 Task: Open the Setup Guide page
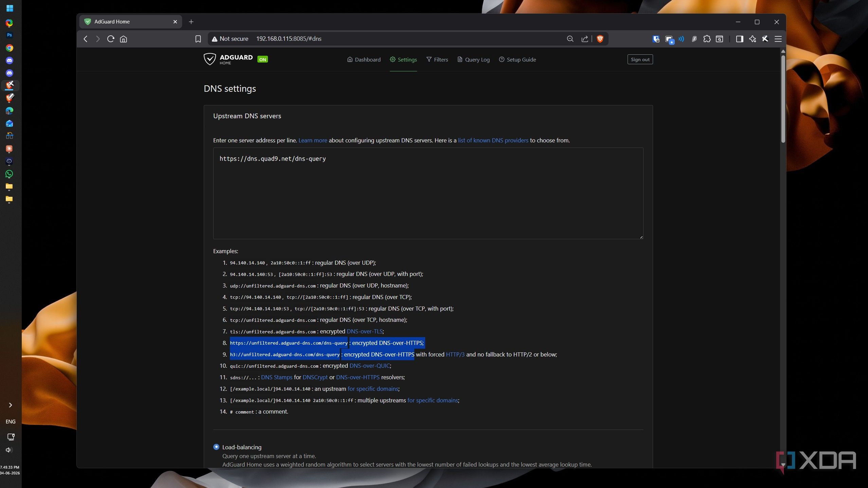517,59
